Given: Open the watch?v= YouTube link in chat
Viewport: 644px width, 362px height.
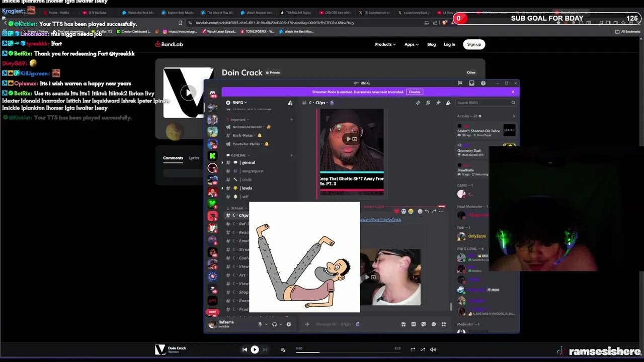Looking at the screenshot, I should [381, 220].
